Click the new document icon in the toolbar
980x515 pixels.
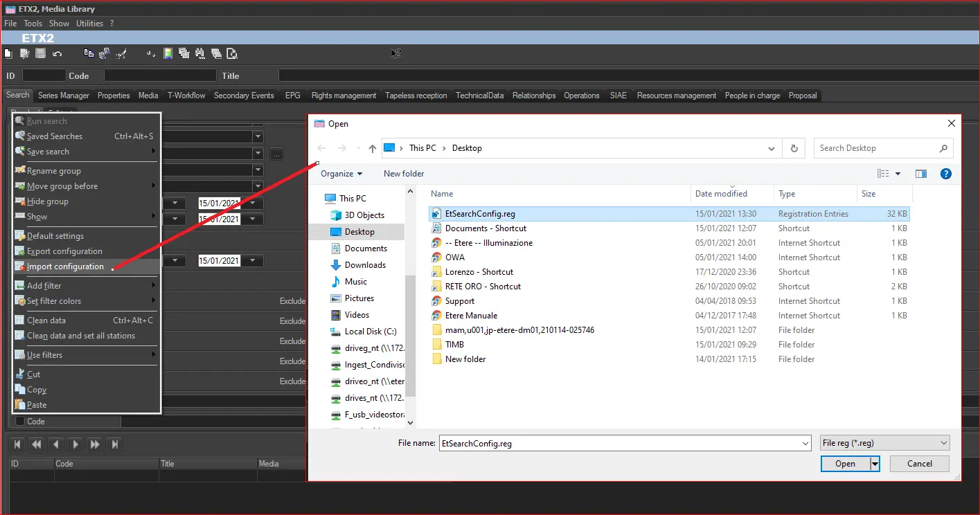(8, 53)
